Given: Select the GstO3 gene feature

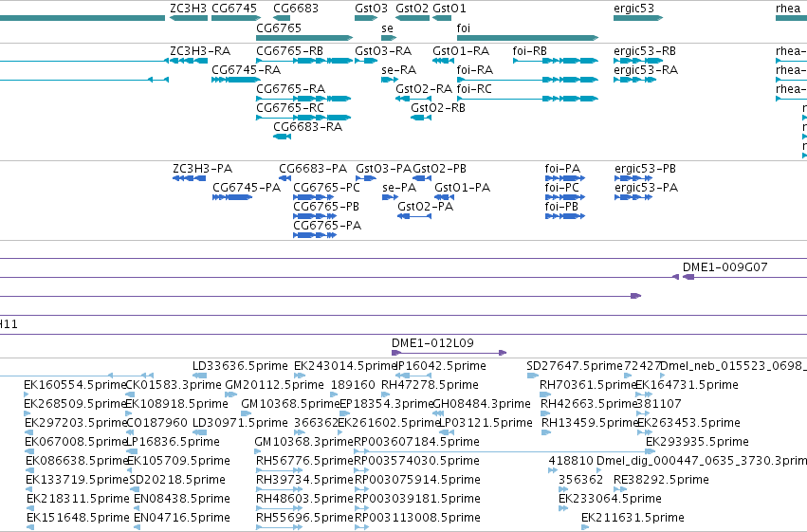Looking at the screenshot, I should 366,18.
